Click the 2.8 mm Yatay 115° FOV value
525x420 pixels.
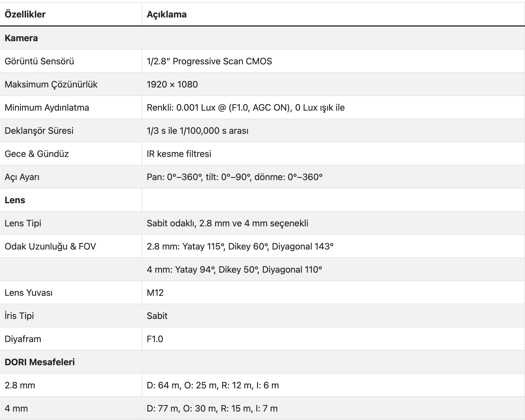(x=240, y=246)
